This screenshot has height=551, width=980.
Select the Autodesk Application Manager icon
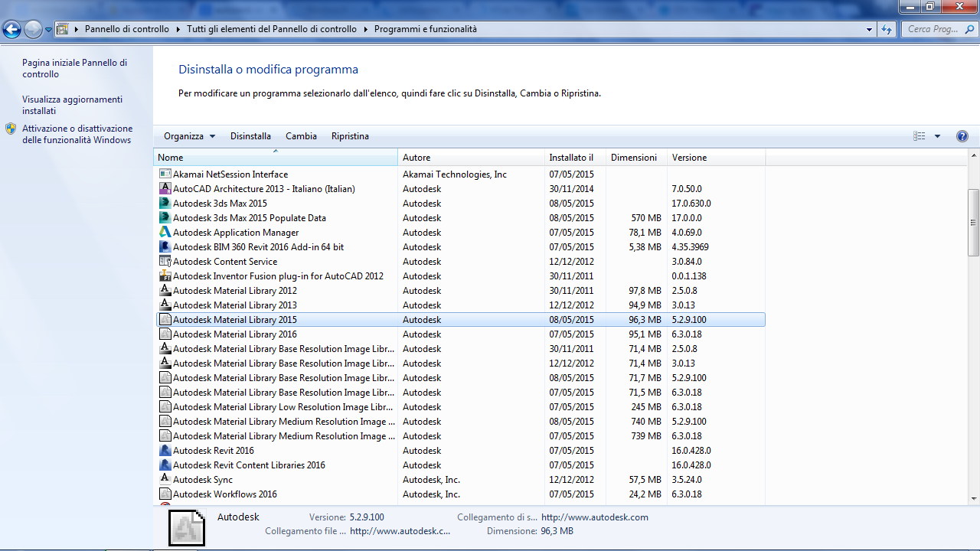point(165,233)
